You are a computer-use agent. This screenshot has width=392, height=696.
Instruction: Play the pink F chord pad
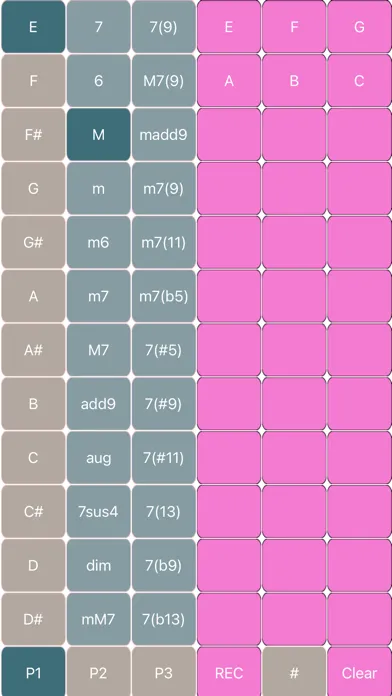pyautogui.click(x=294, y=27)
